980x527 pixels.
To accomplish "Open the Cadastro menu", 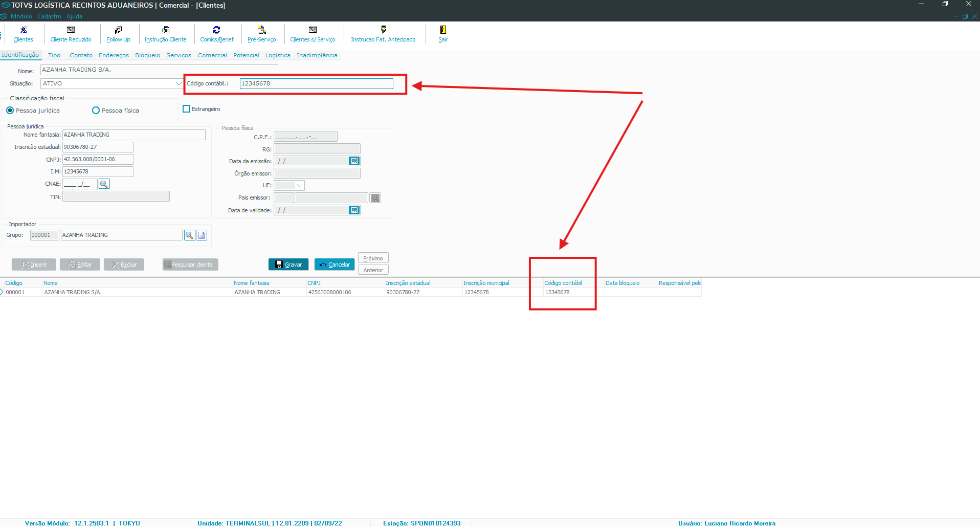I will coord(49,16).
